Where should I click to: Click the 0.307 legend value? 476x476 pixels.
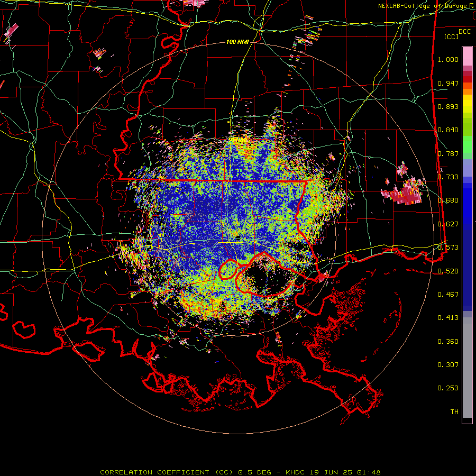coord(448,364)
